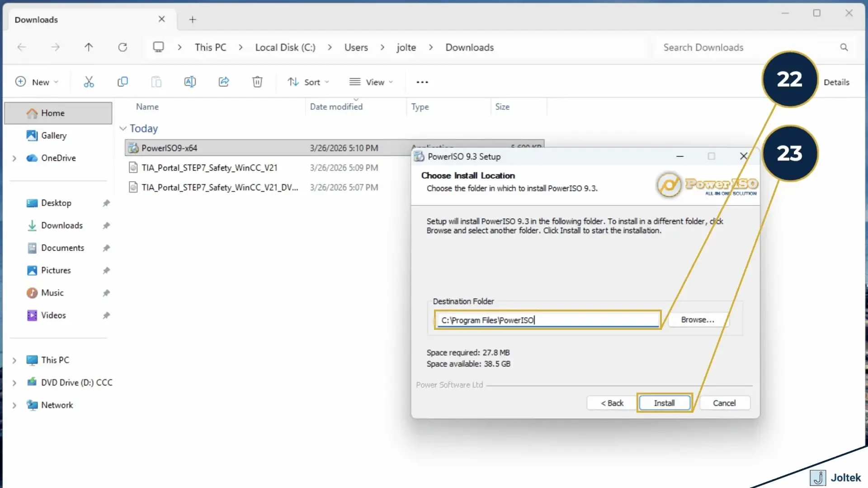This screenshot has height=488, width=868.
Task: Unpin Music using its pin icon
Action: 106,293
